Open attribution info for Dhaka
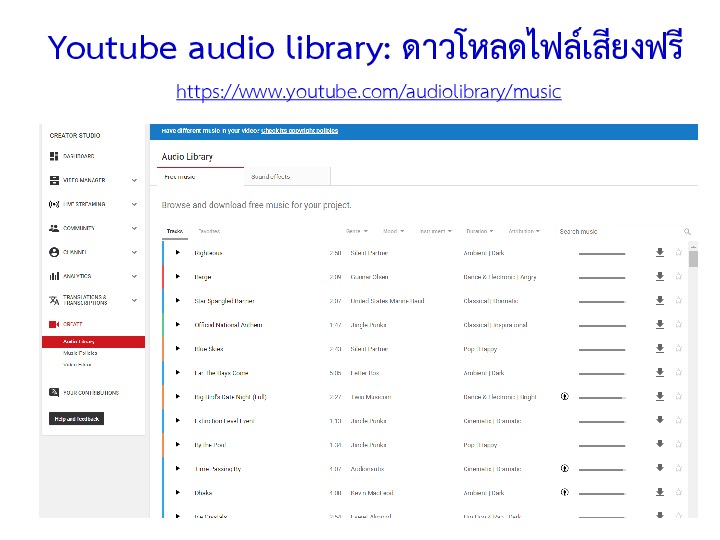 coord(565,492)
